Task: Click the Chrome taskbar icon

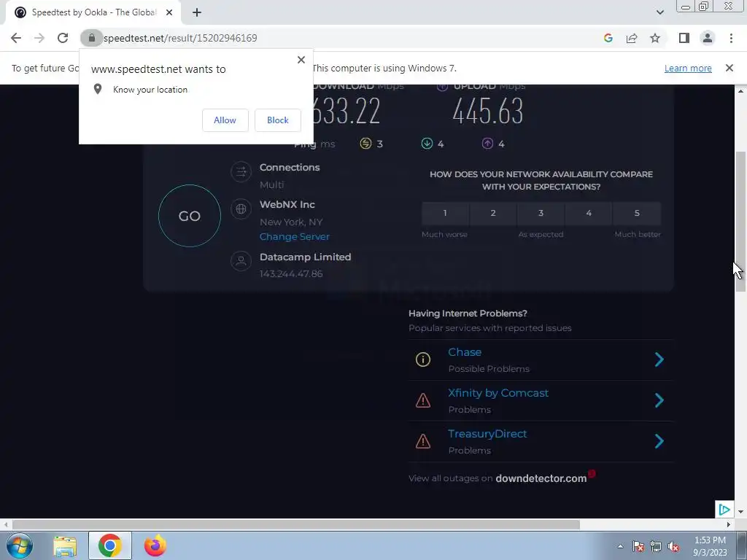Action: coord(109,545)
